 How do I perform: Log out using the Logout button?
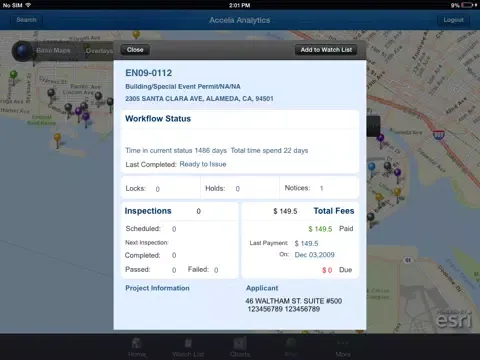(x=453, y=20)
